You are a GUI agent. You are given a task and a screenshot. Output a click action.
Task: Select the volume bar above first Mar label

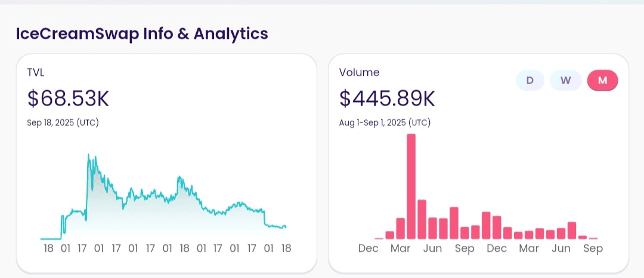[400, 228]
